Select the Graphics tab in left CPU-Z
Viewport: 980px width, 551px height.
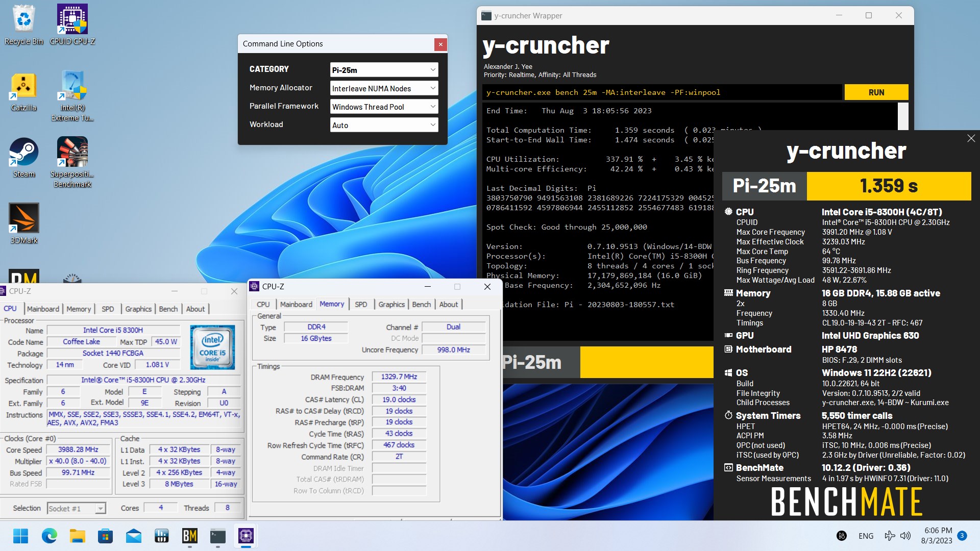(138, 309)
